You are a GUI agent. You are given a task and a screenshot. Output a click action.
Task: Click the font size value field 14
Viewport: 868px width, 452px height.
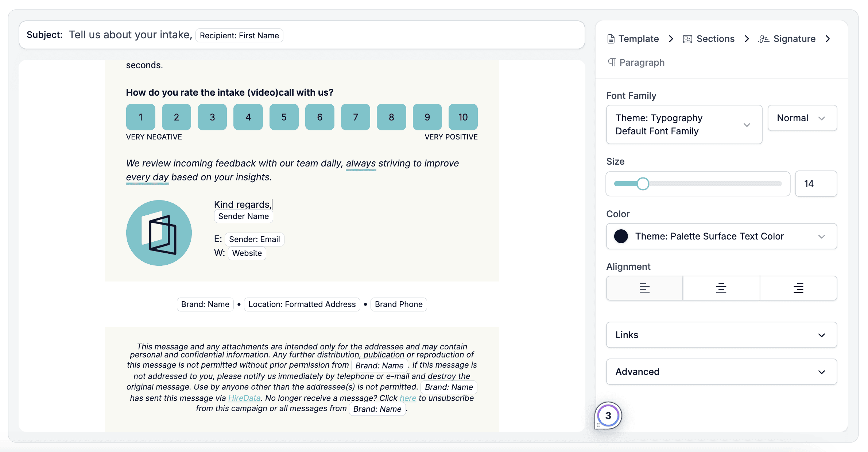[x=816, y=184]
